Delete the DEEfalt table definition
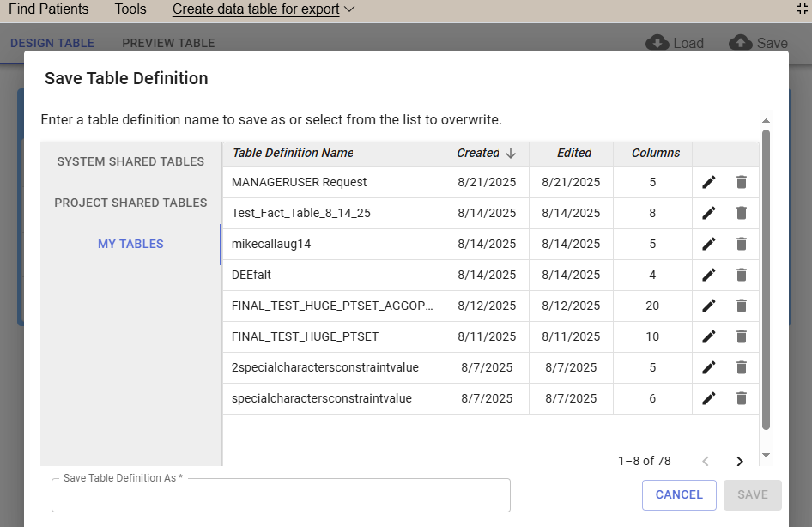This screenshot has height=527, width=812. click(742, 275)
